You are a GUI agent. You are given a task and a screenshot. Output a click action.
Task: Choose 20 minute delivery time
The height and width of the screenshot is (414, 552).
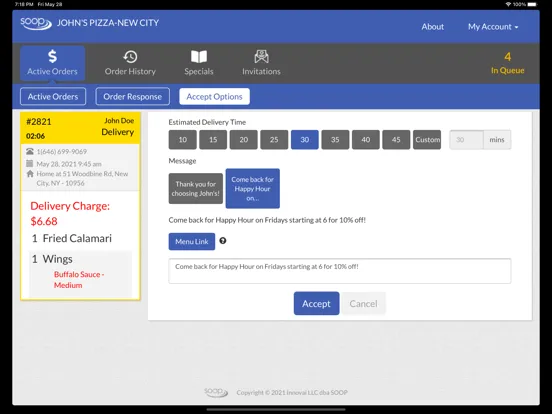coord(244,140)
